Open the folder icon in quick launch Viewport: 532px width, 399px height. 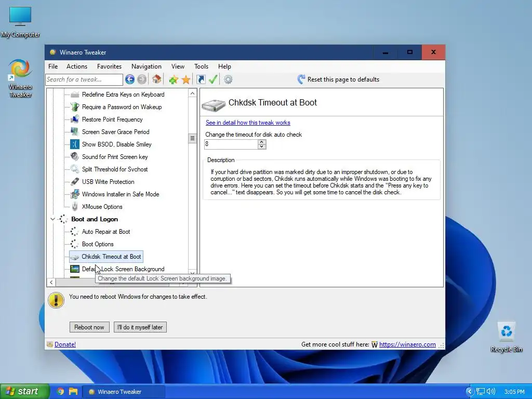tap(73, 392)
